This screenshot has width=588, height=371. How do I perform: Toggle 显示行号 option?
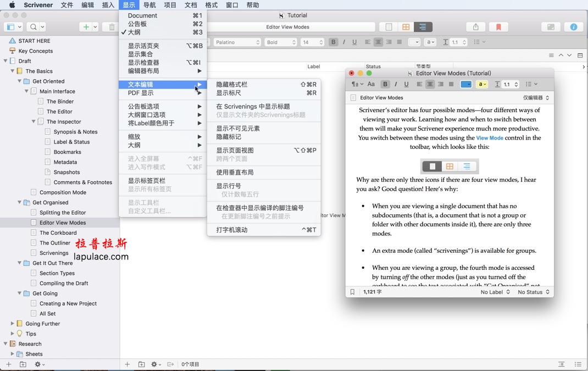(264, 186)
